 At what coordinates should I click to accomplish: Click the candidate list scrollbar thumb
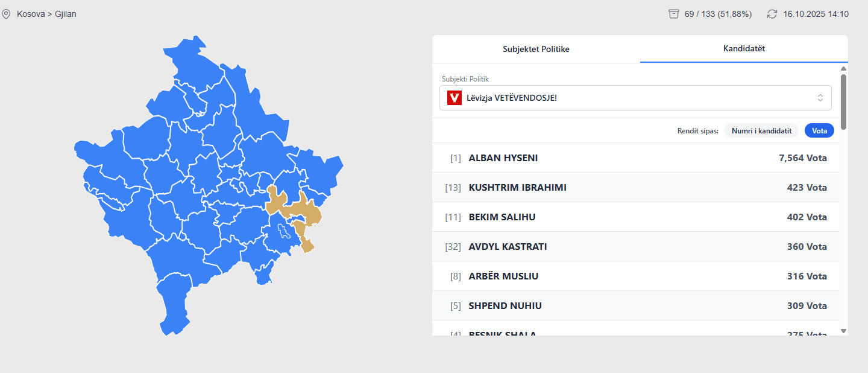pyautogui.click(x=843, y=101)
